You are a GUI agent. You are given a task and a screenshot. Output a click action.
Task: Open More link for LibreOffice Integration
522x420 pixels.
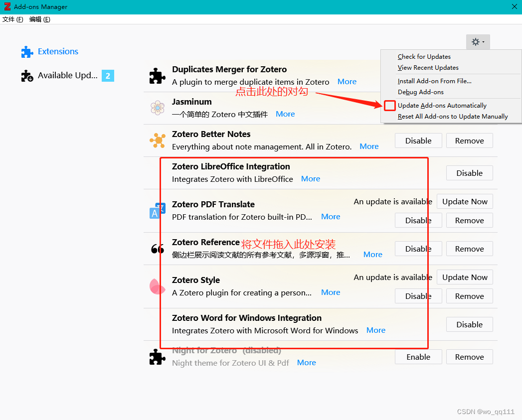coord(311,179)
